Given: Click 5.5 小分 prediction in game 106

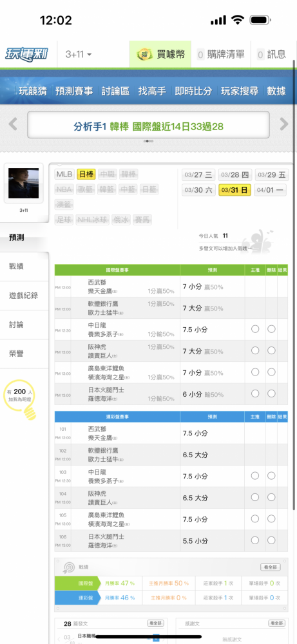Looking at the screenshot, I should (x=195, y=541).
